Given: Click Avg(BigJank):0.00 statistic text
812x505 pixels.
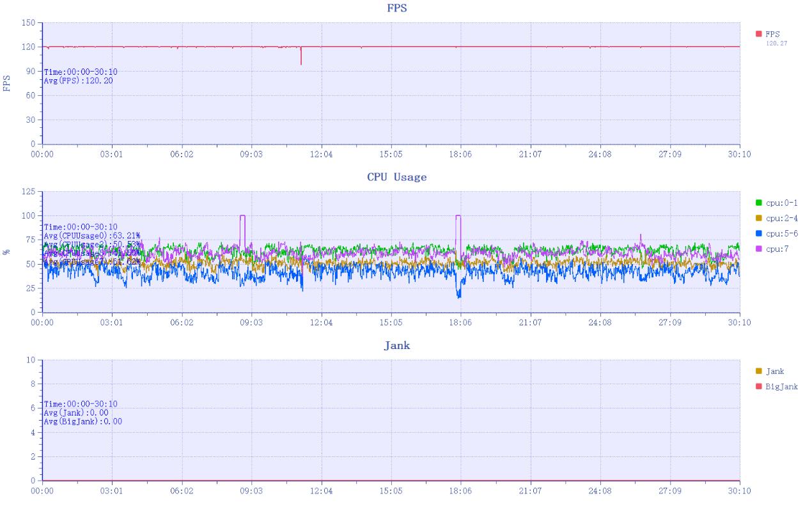Looking at the screenshot, I should point(83,422).
